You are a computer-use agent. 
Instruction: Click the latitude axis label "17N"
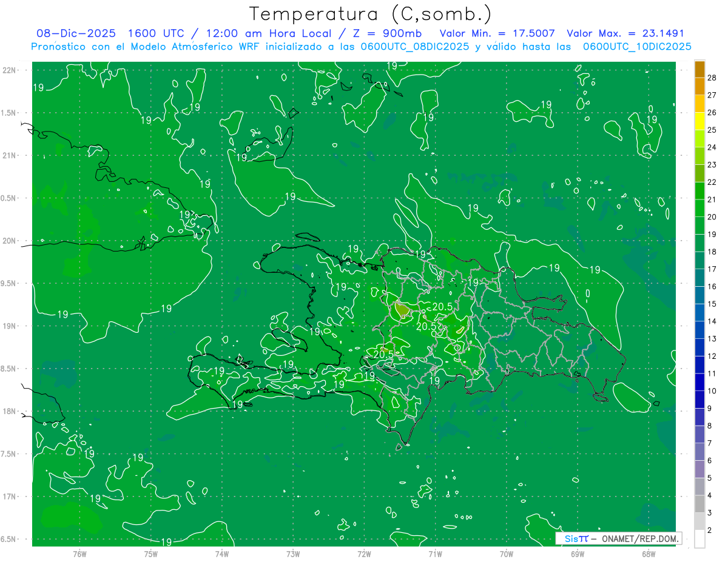9,497
